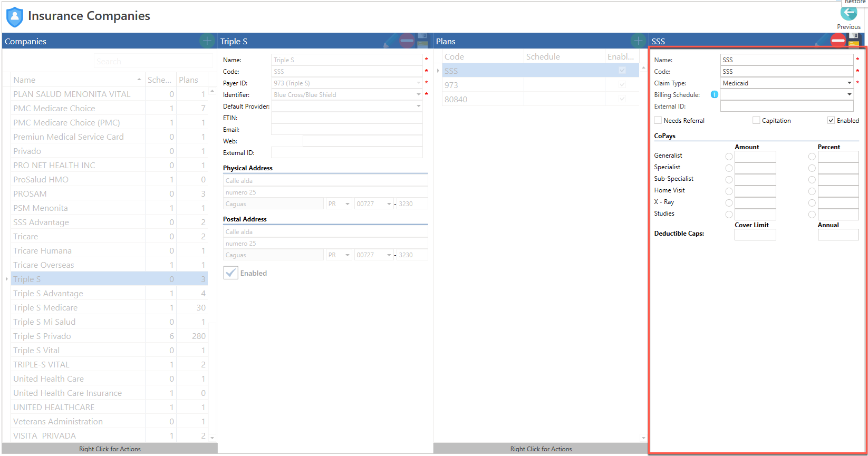The width and height of the screenshot is (868, 456).
Task: Select the Sub-Specialist Percent radio button
Action: (812, 180)
